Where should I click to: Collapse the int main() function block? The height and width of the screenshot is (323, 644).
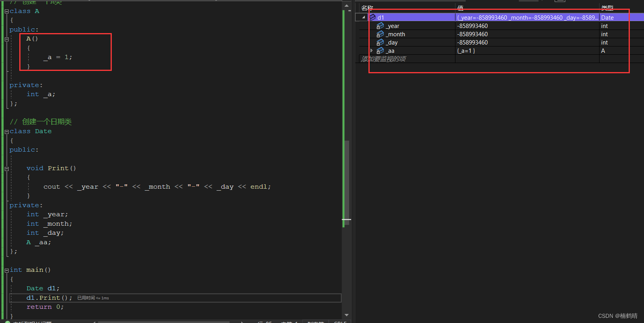[x=7, y=270]
